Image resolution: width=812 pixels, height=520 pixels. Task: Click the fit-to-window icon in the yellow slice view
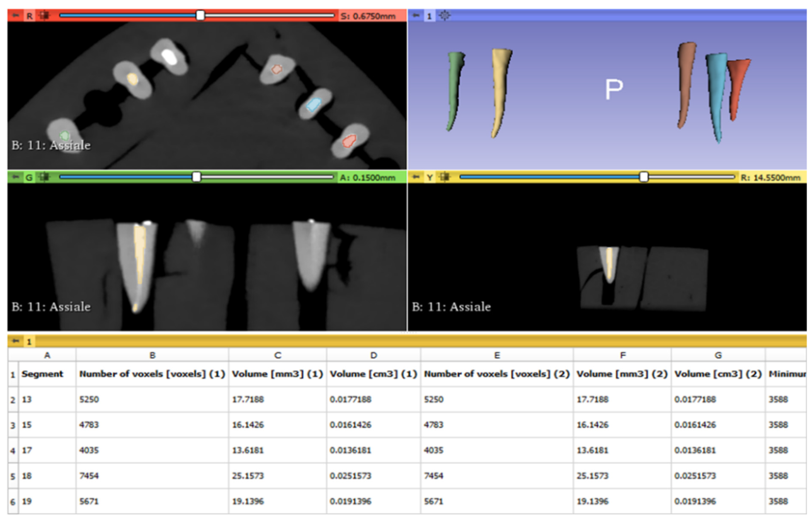point(445,177)
